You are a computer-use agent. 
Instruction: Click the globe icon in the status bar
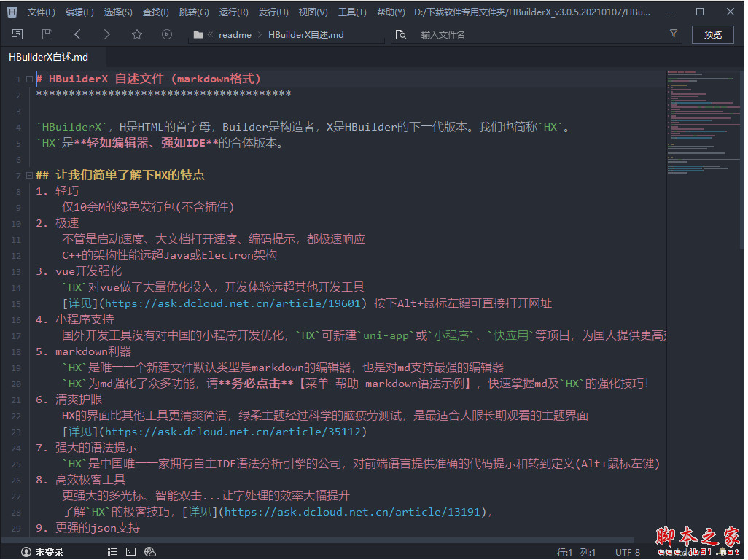pos(150,552)
